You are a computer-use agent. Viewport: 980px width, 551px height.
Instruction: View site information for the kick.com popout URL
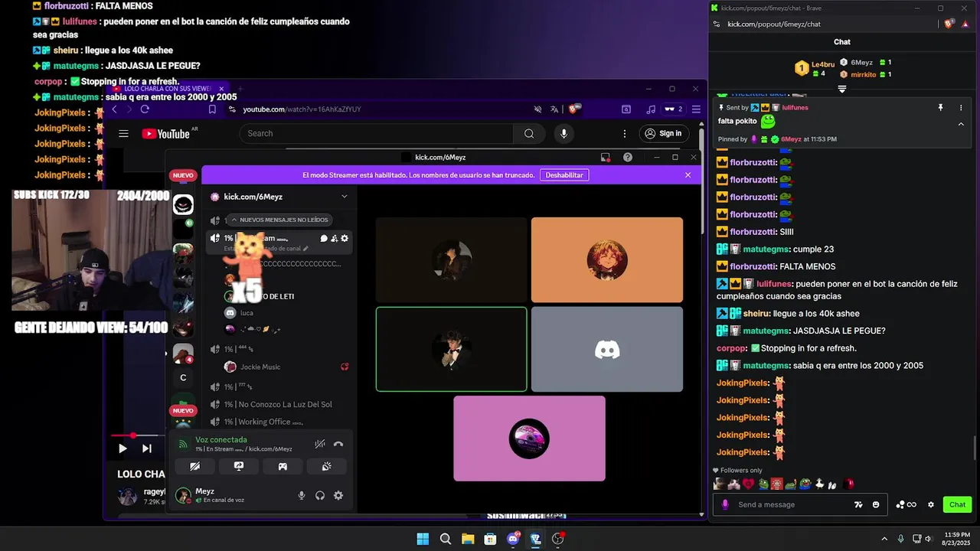coord(717,24)
